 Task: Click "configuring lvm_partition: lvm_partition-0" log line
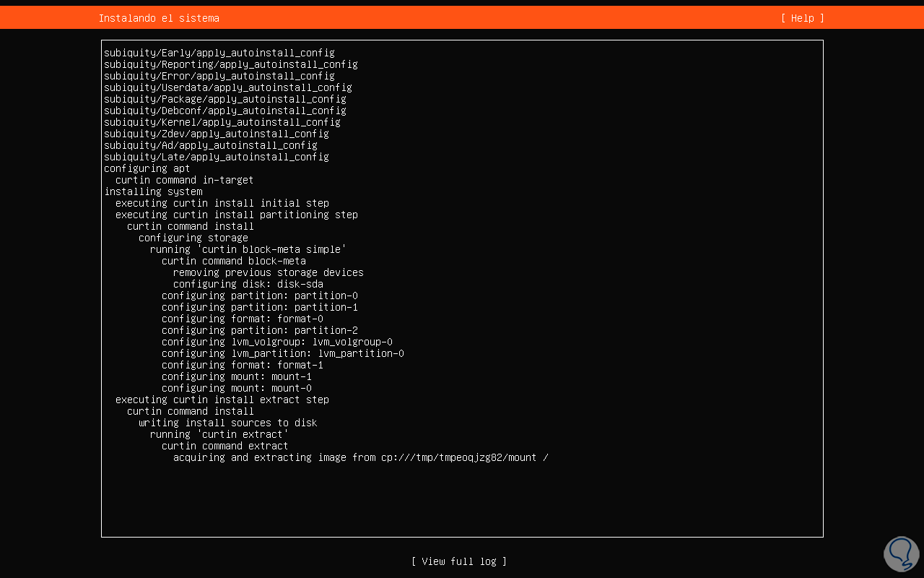pyautogui.click(x=283, y=353)
